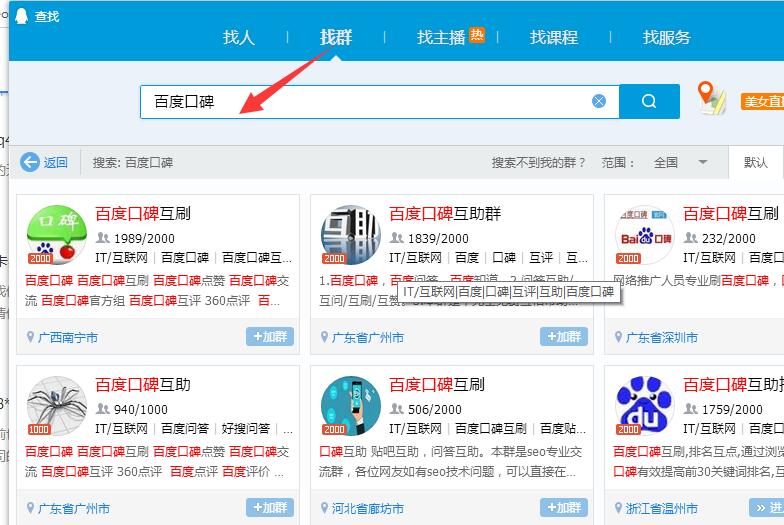
Task: Click the members icon beside 1839/2000
Action: [x=396, y=238]
